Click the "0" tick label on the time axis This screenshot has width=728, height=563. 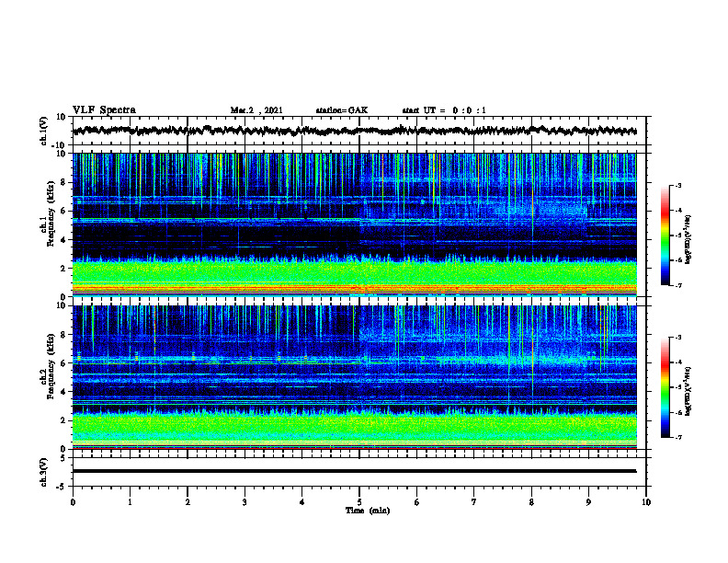pyautogui.click(x=73, y=502)
